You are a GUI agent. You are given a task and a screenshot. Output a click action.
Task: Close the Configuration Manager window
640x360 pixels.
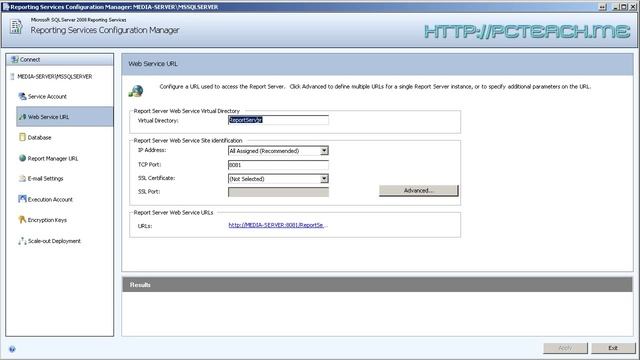coord(632,7)
